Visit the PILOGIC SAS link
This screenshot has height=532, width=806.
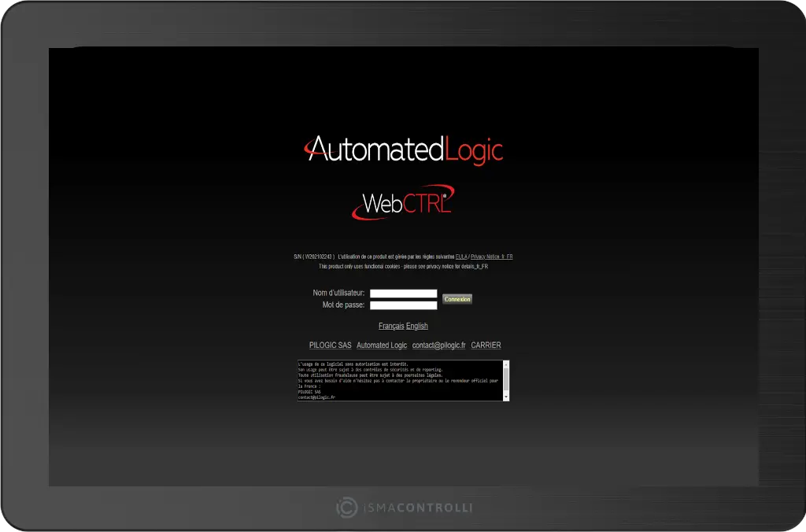click(x=330, y=345)
